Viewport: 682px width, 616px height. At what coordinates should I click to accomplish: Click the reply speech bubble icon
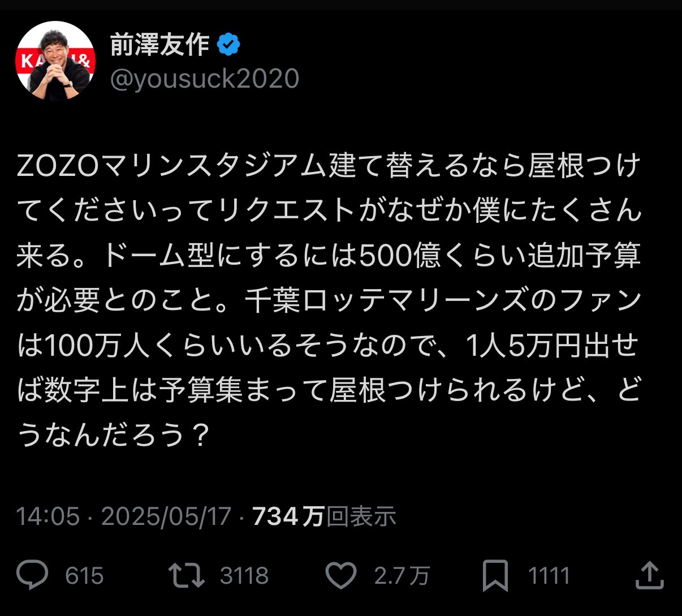tap(32, 575)
